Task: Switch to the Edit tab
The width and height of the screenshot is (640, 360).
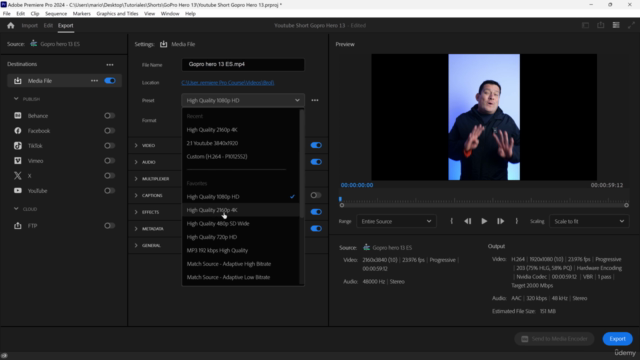Action: coord(48,25)
